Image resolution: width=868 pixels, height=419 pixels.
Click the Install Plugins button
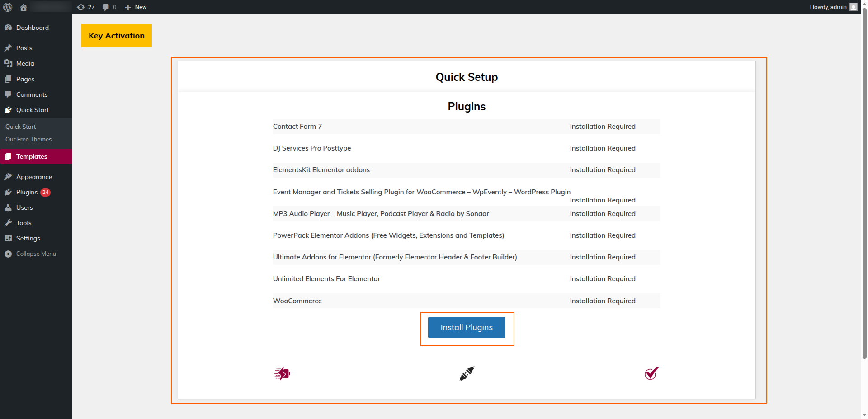(467, 327)
